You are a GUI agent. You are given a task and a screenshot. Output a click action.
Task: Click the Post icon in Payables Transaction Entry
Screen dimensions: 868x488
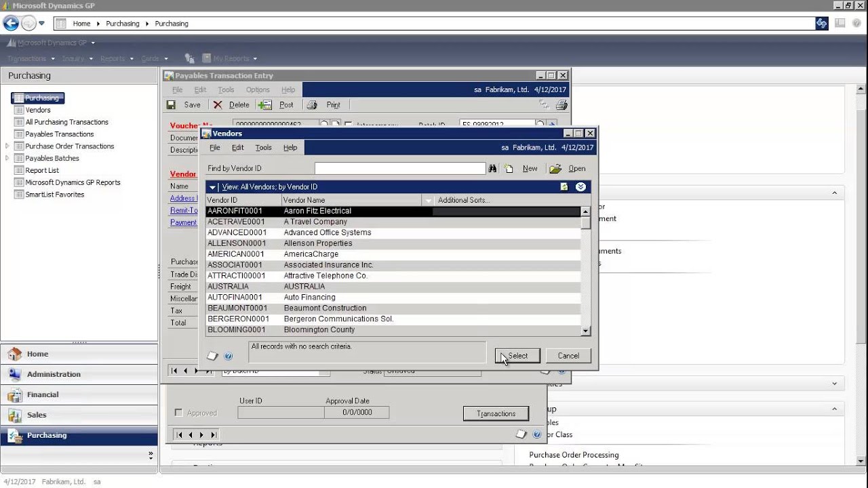(265, 105)
